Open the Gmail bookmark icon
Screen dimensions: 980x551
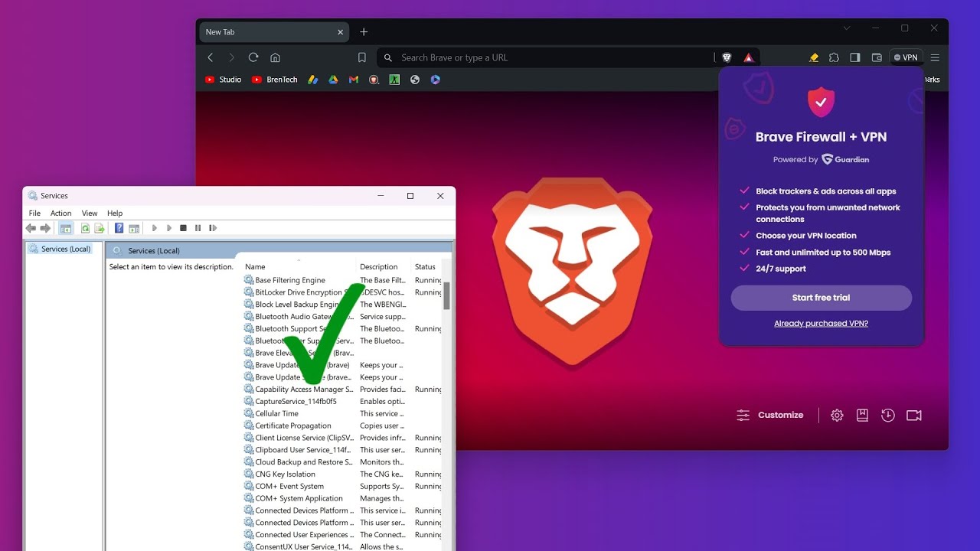click(x=354, y=80)
